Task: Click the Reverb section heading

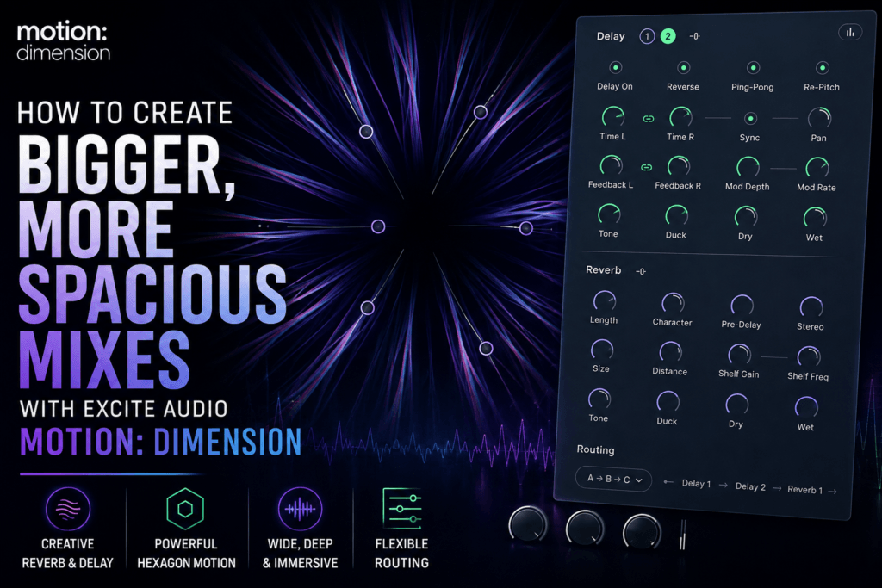Action: (604, 270)
